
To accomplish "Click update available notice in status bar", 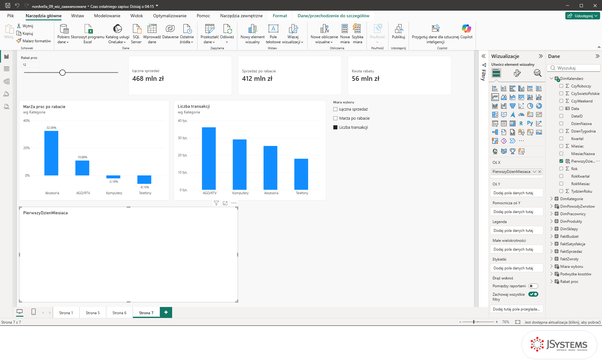I will point(562,322).
